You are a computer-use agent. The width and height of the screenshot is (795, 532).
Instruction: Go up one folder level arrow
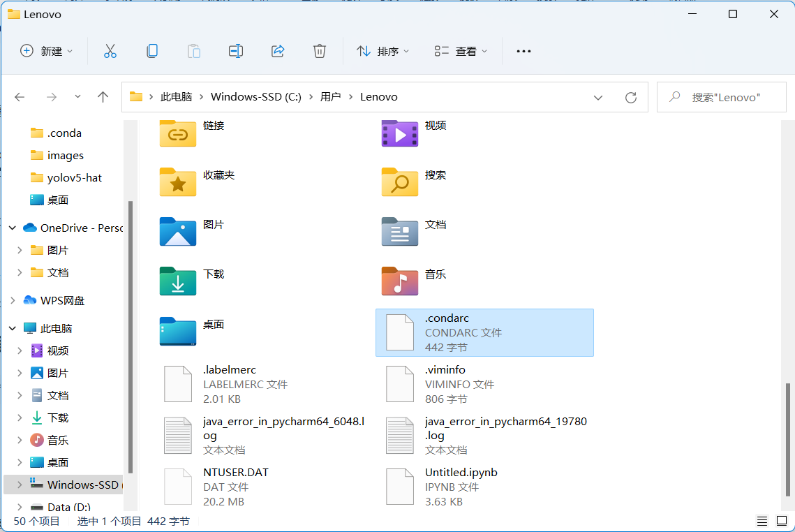[x=103, y=97]
